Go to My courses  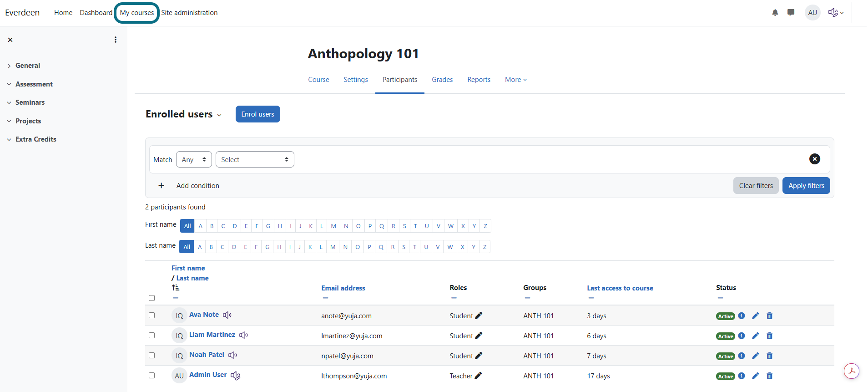point(137,13)
